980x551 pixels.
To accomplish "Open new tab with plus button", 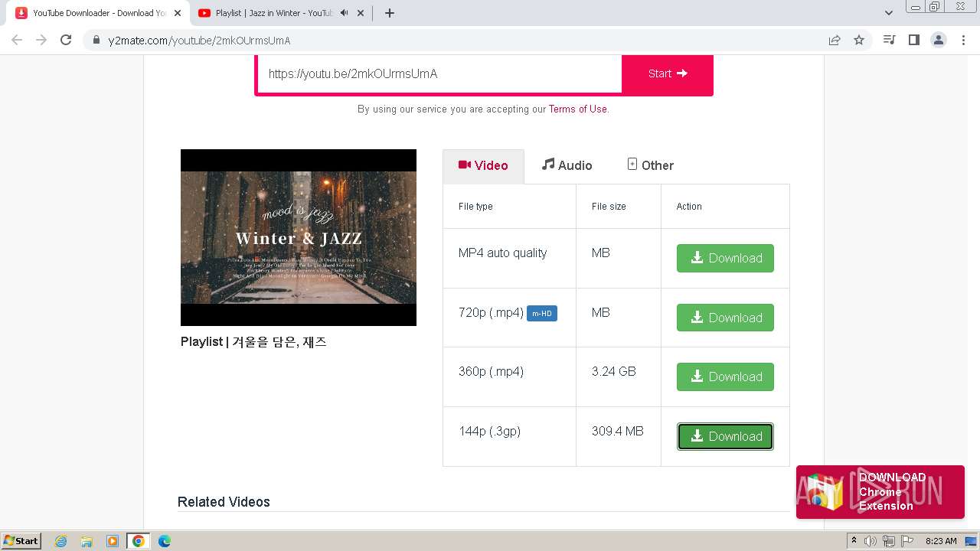I will 389,13.
